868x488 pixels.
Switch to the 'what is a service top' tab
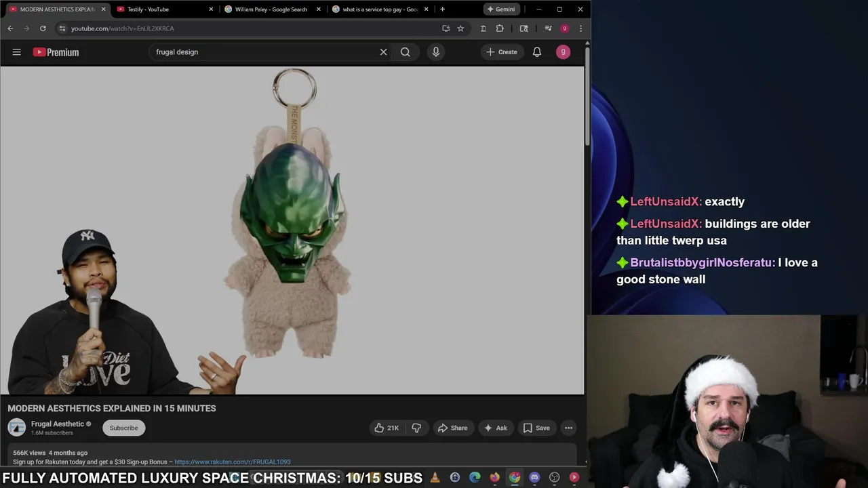pos(379,9)
